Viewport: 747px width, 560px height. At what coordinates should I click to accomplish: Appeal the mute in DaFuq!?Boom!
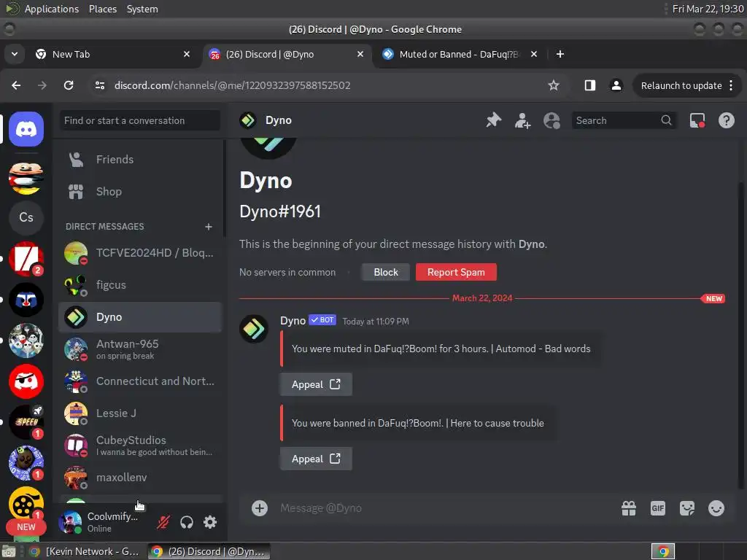pos(316,384)
